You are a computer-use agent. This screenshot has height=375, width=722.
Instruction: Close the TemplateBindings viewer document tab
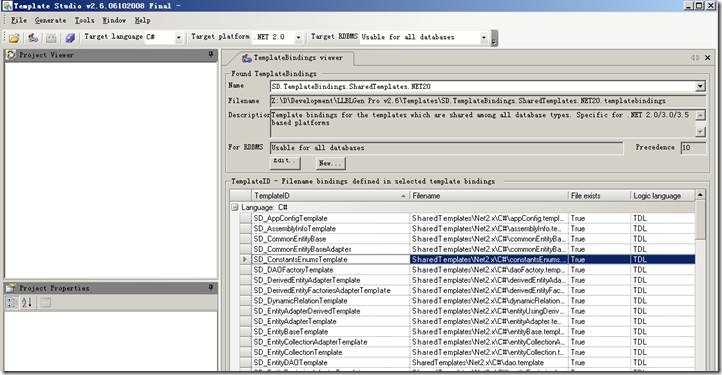coord(708,58)
